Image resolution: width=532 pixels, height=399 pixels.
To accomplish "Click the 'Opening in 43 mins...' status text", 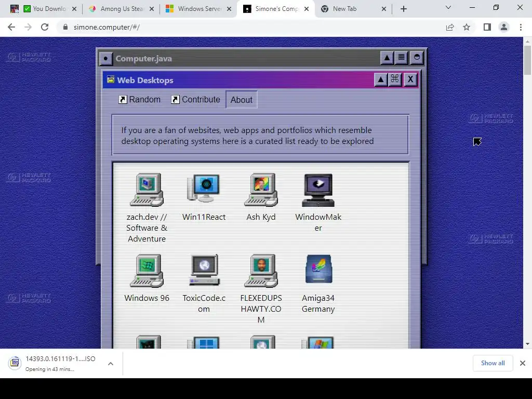I will tap(49, 369).
